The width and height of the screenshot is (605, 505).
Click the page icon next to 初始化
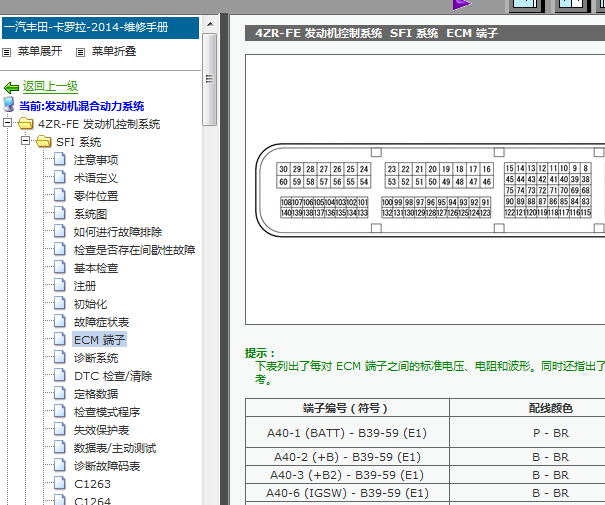tap(60, 303)
